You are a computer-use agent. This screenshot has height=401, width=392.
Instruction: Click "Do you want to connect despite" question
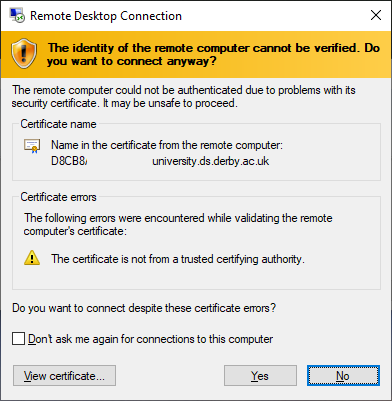click(x=144, y=308)
